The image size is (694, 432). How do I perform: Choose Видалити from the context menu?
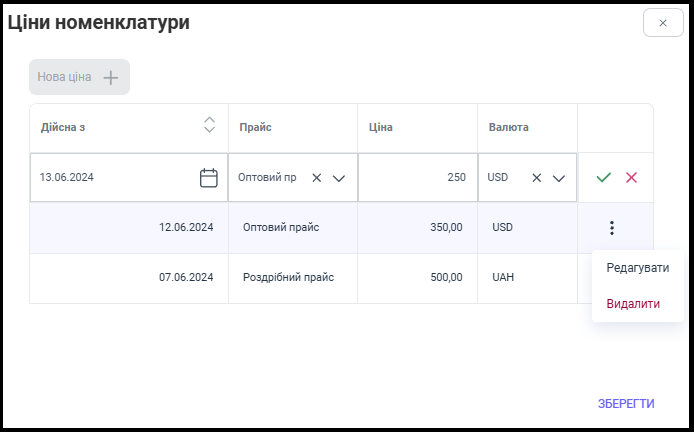(x=633, y=304)
